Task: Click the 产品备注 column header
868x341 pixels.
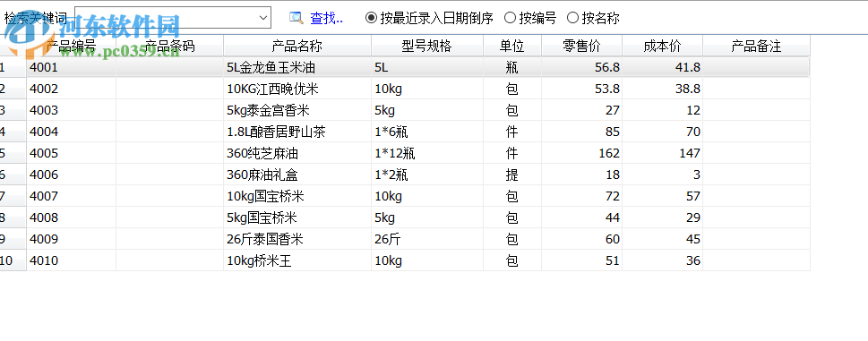Action: click(756, 46)
